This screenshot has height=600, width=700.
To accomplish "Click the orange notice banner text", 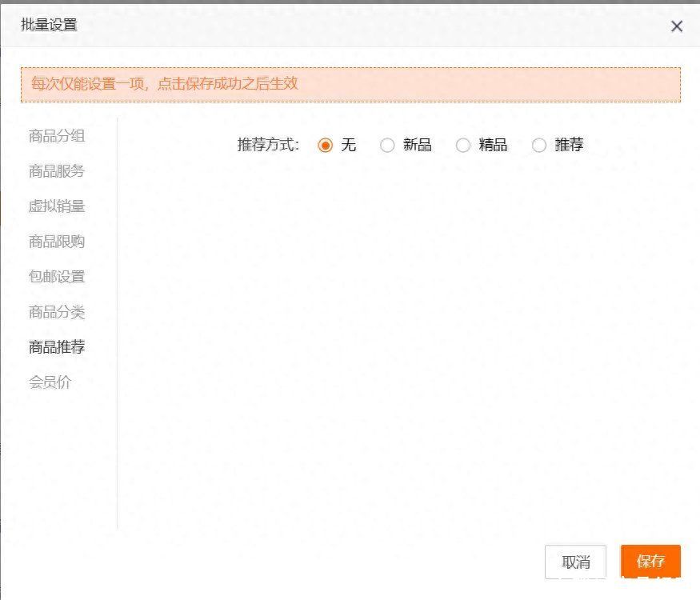I will 165,83.
